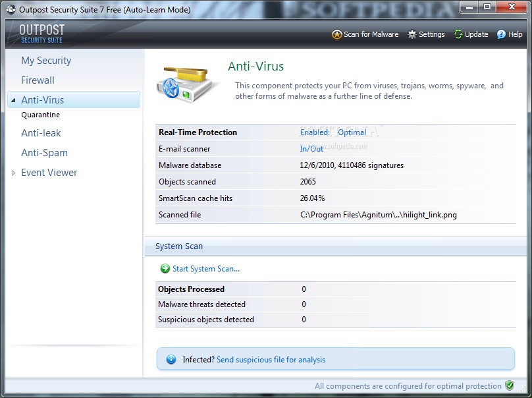Screen dimensions: 532x398
Task: Click the Scan for Malware star icon
Action: click(x=336, y=34)
